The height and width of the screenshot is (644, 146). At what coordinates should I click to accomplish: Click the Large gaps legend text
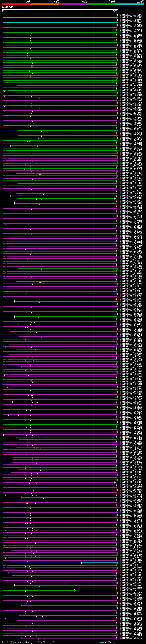tap(10, 642)
